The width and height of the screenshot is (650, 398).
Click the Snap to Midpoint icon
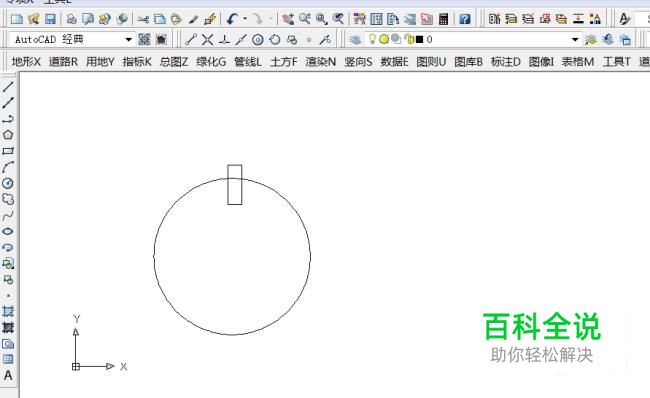click(x=241, y=40)
